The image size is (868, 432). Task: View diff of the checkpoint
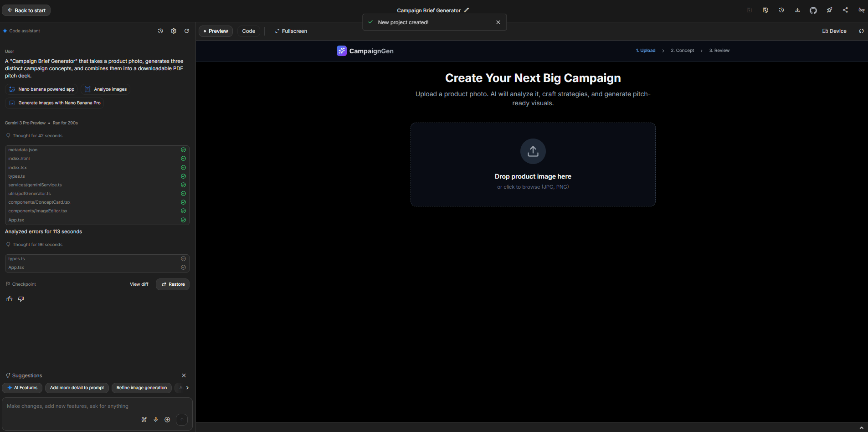(139, 284)
